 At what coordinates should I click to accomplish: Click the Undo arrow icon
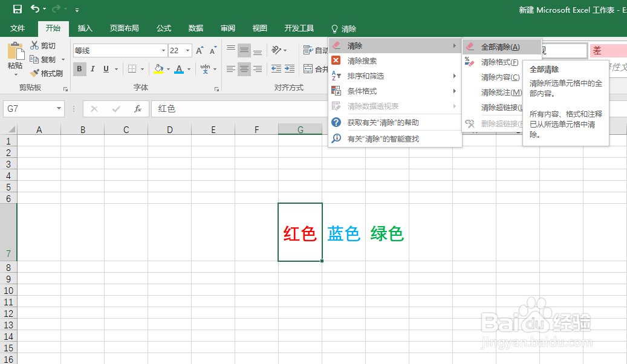35,9
